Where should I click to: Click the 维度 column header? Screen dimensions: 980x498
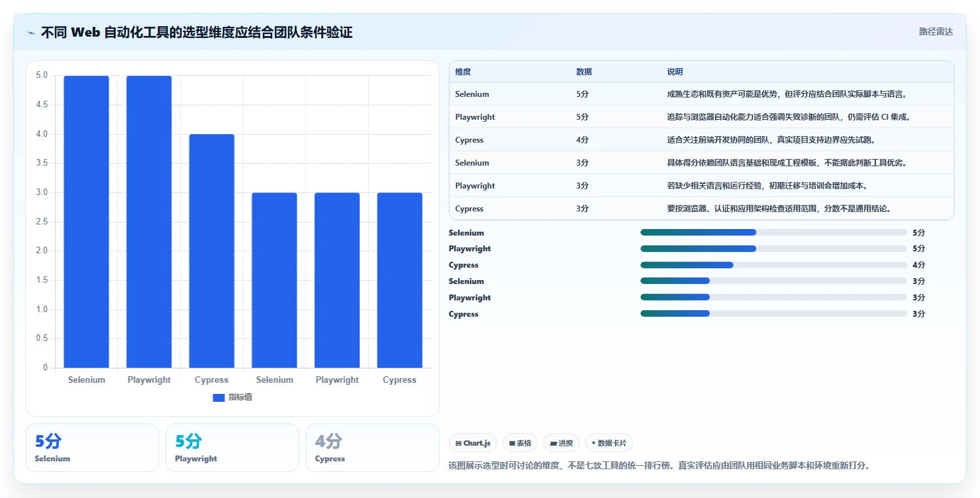pos(463,72)
